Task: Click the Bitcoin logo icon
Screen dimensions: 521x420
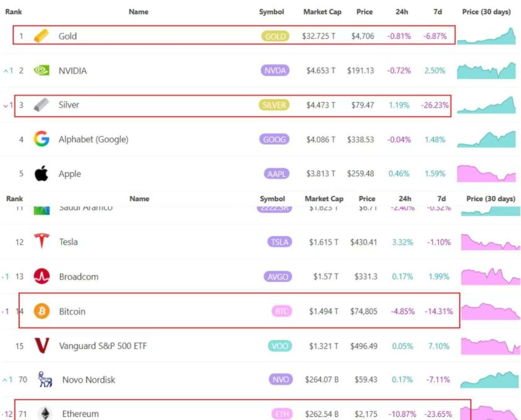Action: tap(42, 311)
